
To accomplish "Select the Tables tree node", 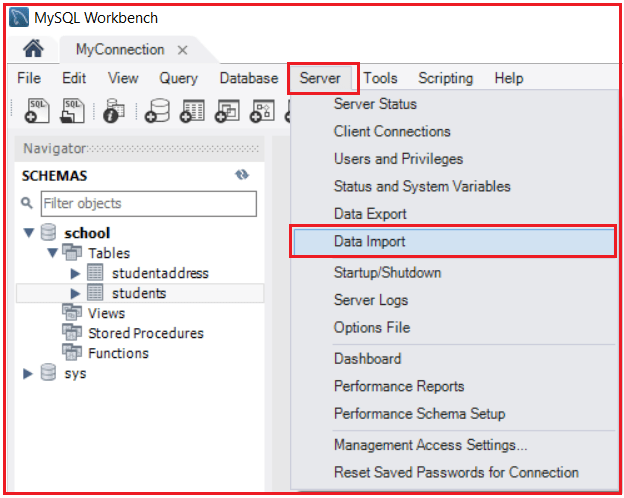I will 109,253.
